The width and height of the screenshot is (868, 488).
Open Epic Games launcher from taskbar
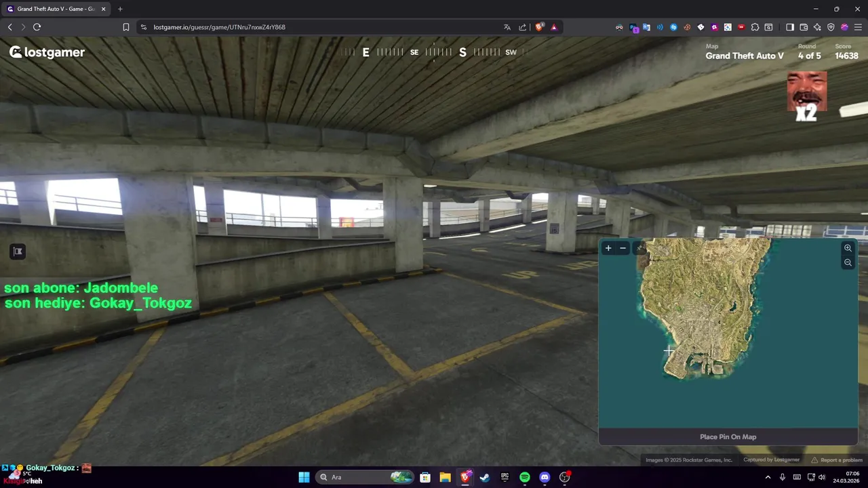point(505,477)
